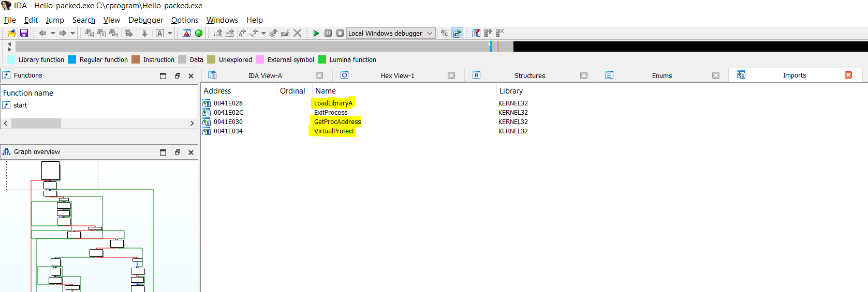Start the debugger with green play button
The height and width of the screenshot is (292, 868).
coord(316,33)
